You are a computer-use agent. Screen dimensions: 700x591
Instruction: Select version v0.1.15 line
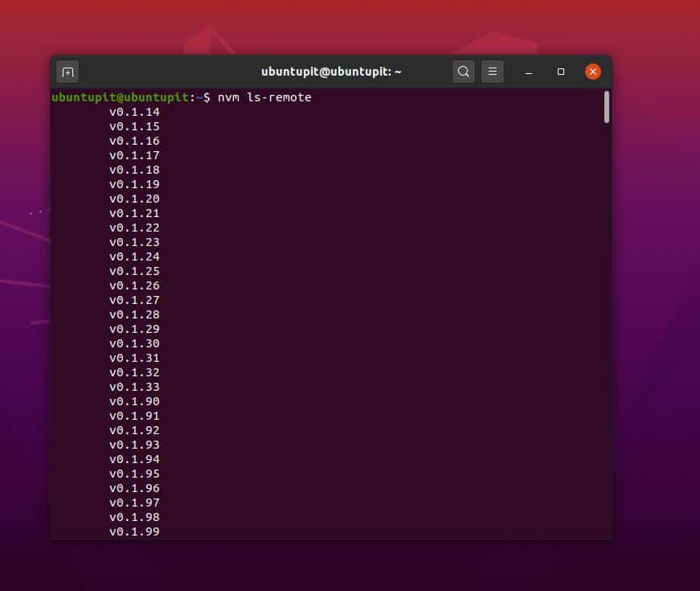pyautogui.click(x=134, y=126)
